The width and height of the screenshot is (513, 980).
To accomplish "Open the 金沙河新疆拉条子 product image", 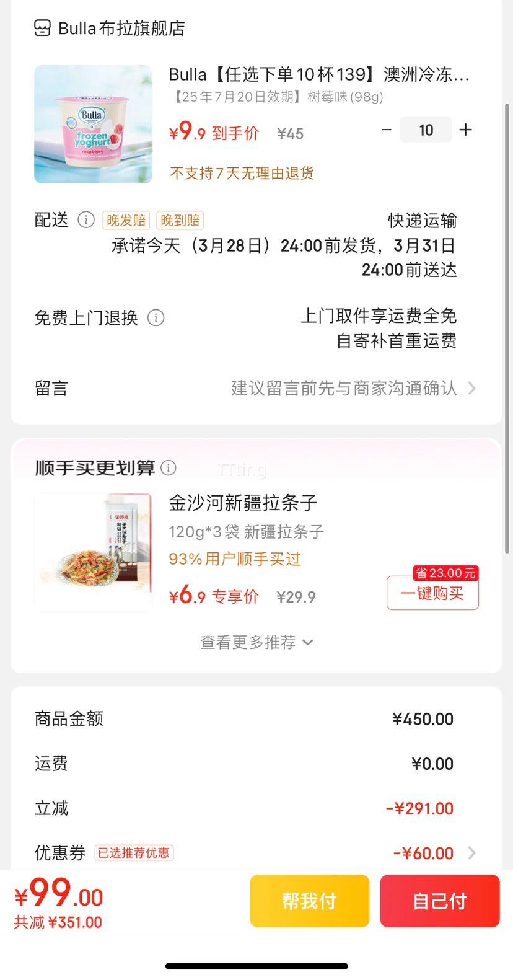I will (x=93, y=552).
